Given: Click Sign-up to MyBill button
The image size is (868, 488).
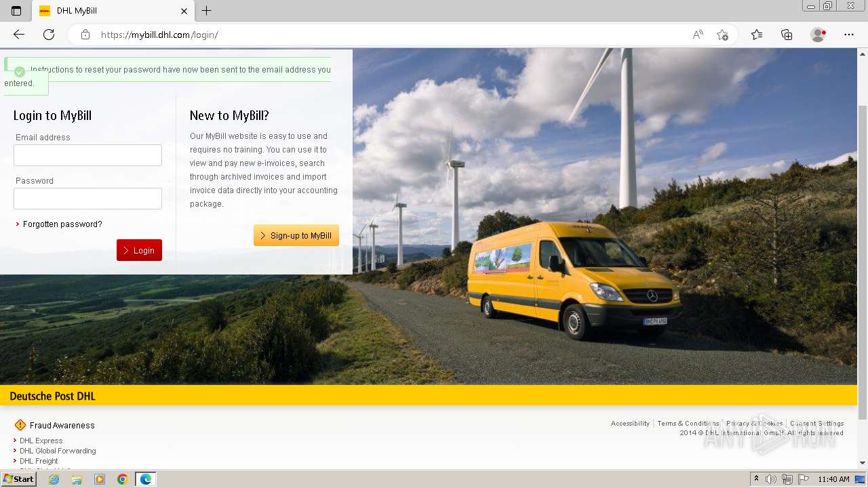Looking at the screenshot, I should pos(296,236).
